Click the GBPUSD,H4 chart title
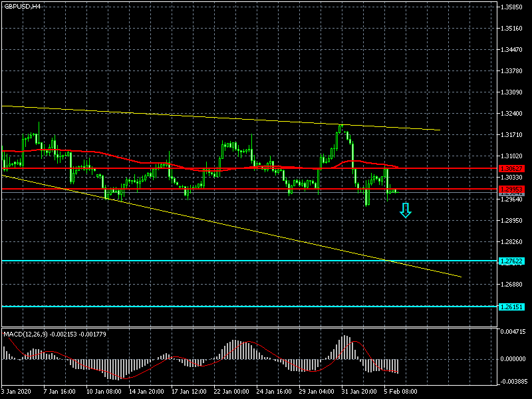The width and height of the screenshot is (532, 399). click(22, 7)
